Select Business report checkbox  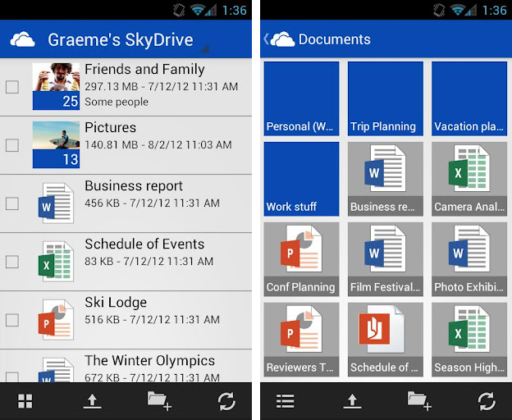[x=12, y=203]
